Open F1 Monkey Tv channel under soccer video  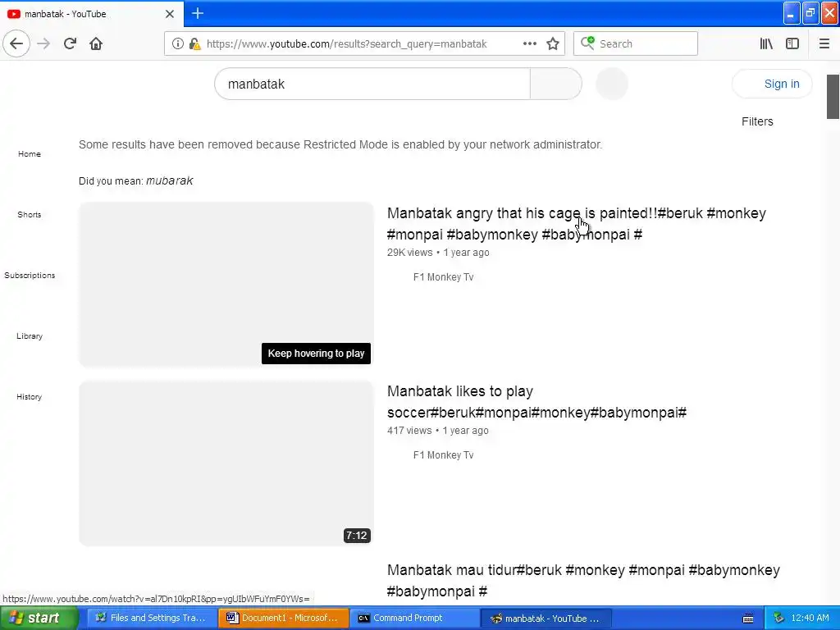click(443, 454)
